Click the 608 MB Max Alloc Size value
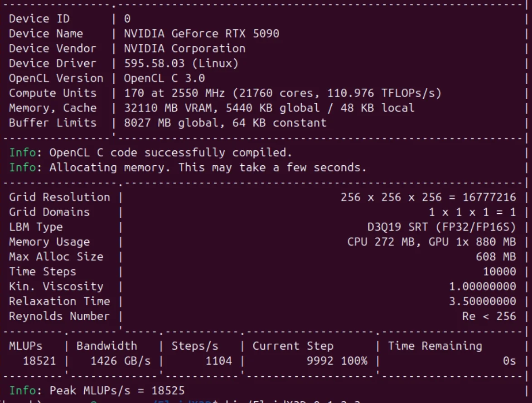 tap(496, 257)
